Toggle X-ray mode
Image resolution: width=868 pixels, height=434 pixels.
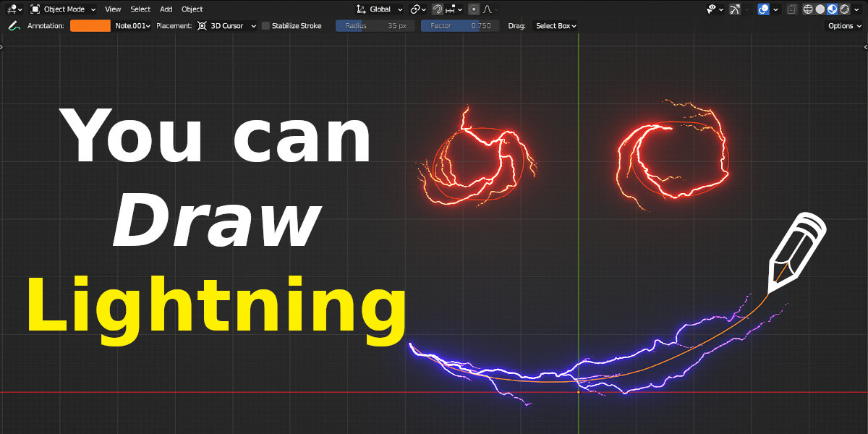coord(792,9)
